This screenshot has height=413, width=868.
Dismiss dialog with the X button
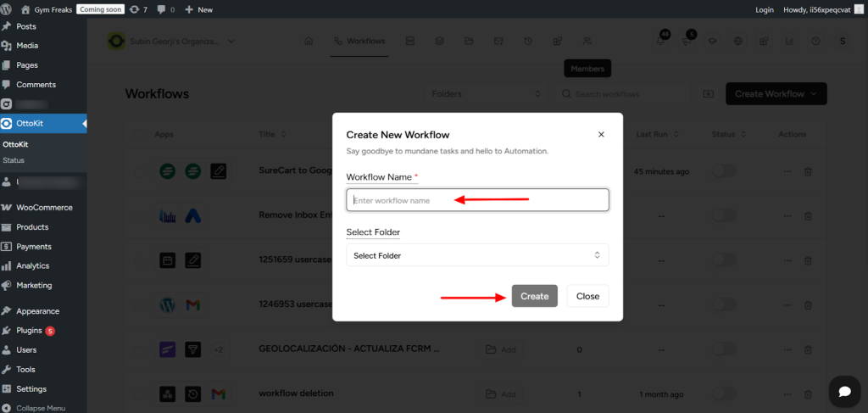601,134
